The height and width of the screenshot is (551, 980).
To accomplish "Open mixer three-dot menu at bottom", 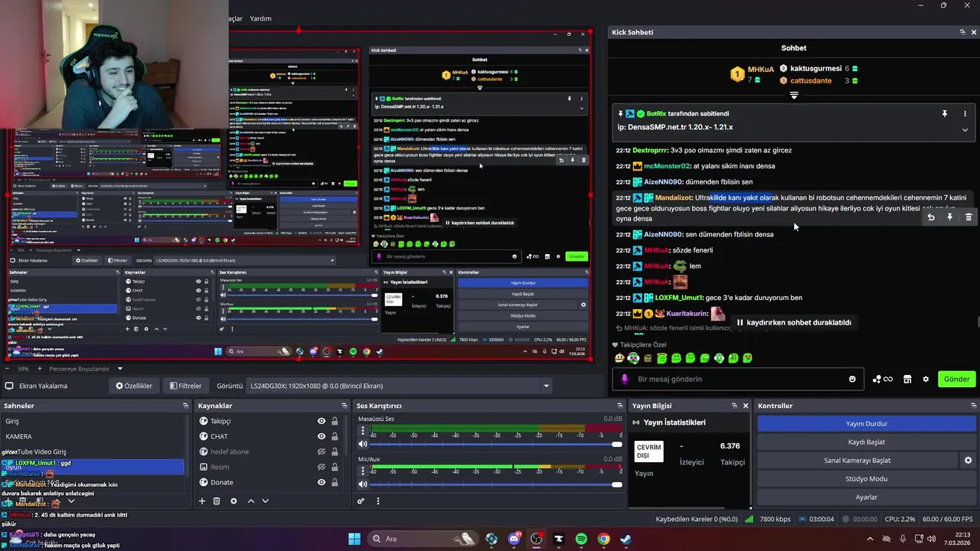I will point(377,501).
